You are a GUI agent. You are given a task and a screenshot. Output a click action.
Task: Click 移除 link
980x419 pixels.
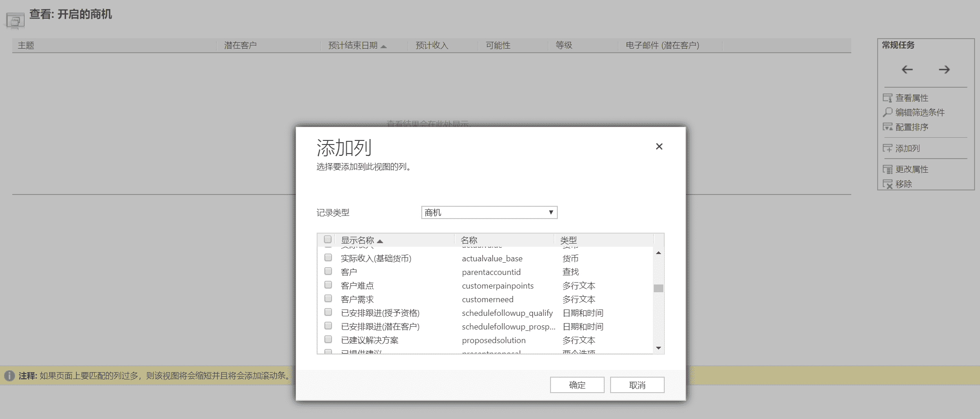point(904,184)
